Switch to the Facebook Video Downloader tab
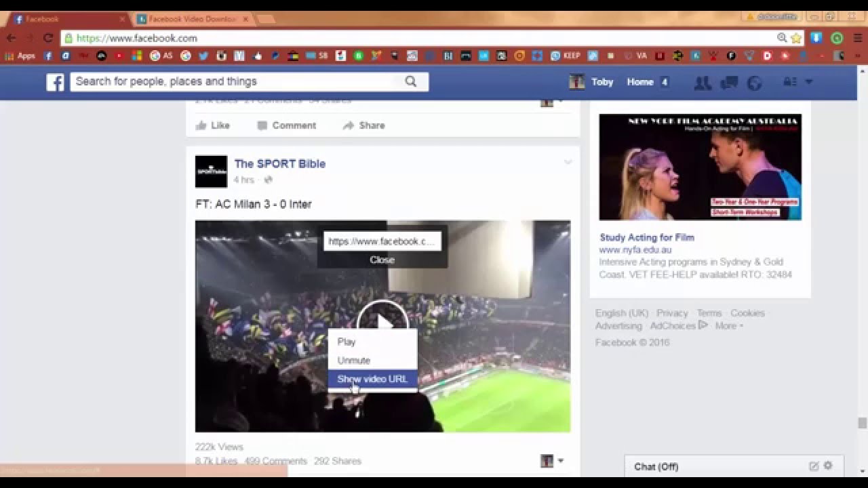This screenshot has width=868, height=488. tap(191, 19)
